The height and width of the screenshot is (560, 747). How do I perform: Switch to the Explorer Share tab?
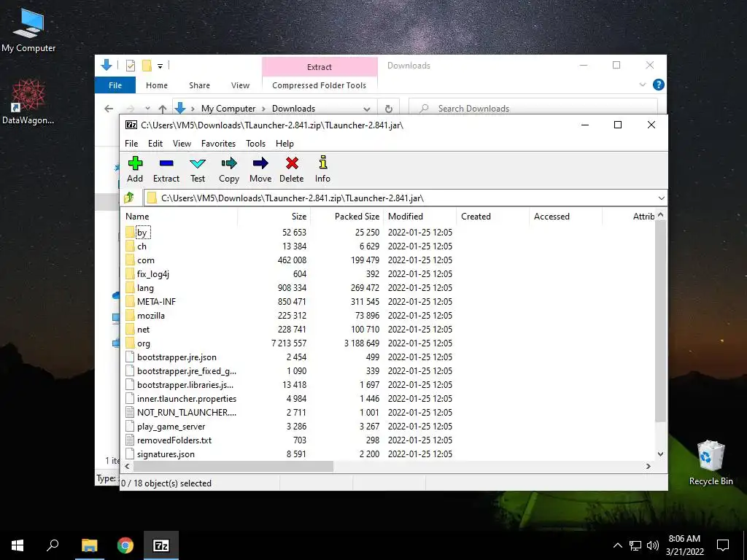[x=199, y=85]
